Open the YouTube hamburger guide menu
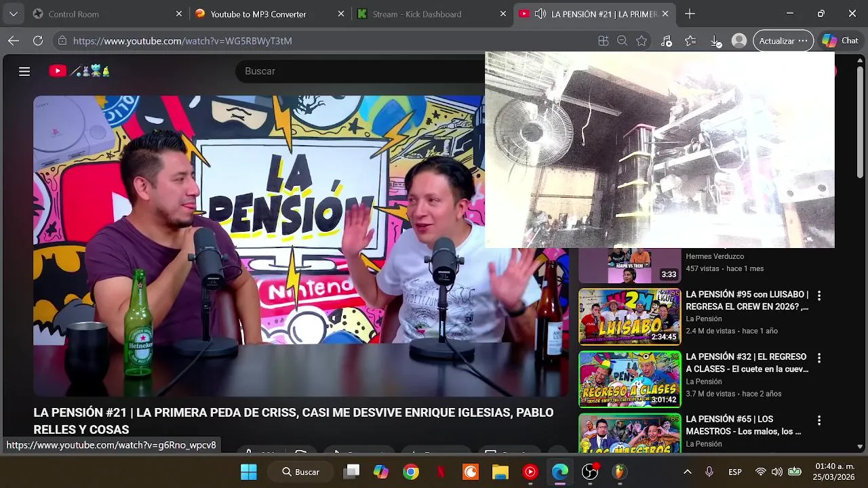 tap(24, 71)
